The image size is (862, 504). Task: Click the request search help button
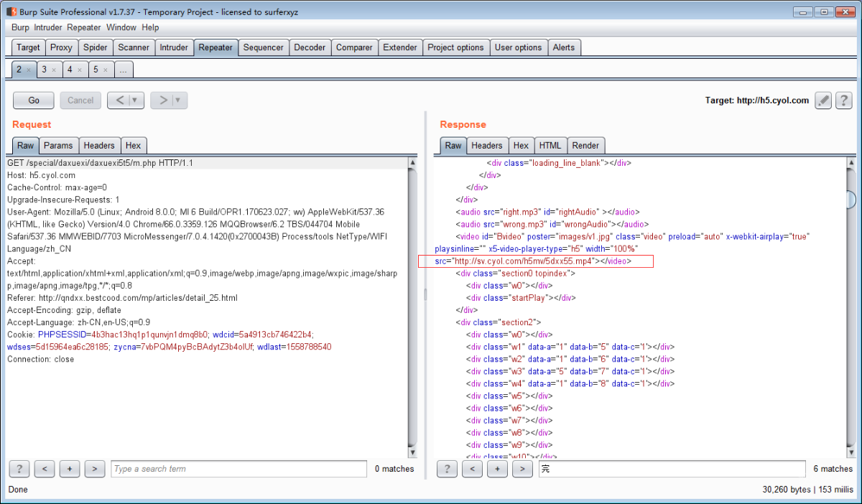tap(19, 469)
